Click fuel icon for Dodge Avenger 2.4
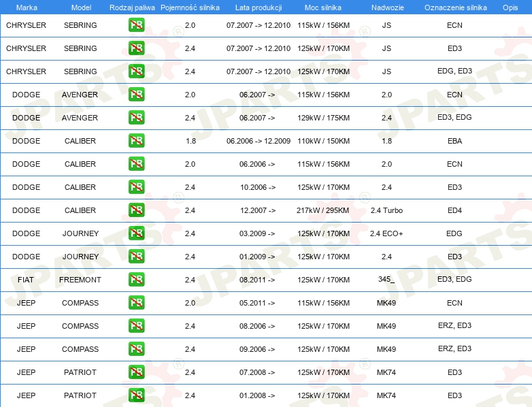The width and height of the screenshot is (532, 407). 136,118
